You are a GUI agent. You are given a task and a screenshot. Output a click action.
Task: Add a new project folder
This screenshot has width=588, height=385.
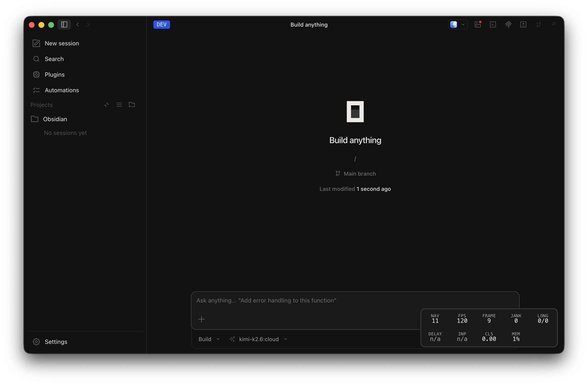132,105
